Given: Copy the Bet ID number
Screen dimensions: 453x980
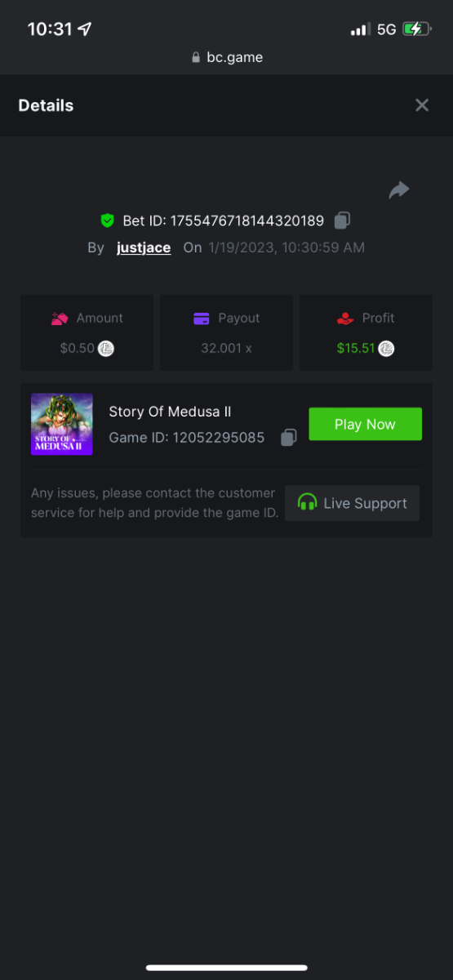Looking at the screenshot, I should tap(343, 220).
